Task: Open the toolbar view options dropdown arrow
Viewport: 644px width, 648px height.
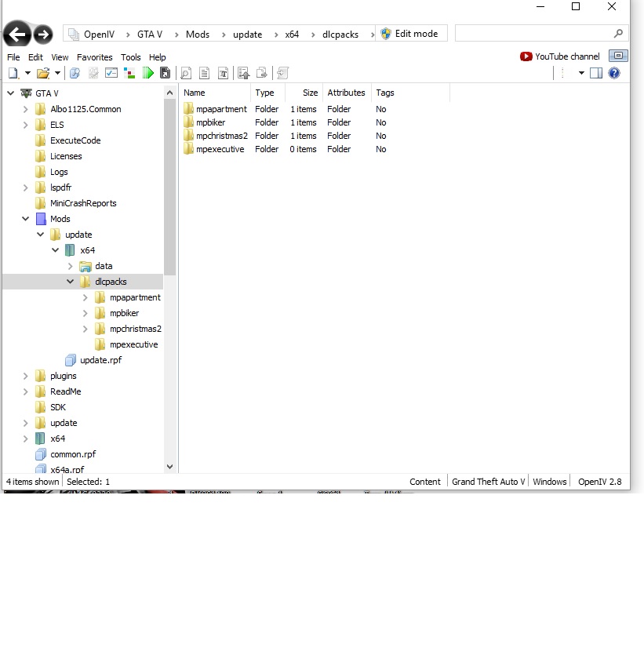Action: [x=581, y=73]
